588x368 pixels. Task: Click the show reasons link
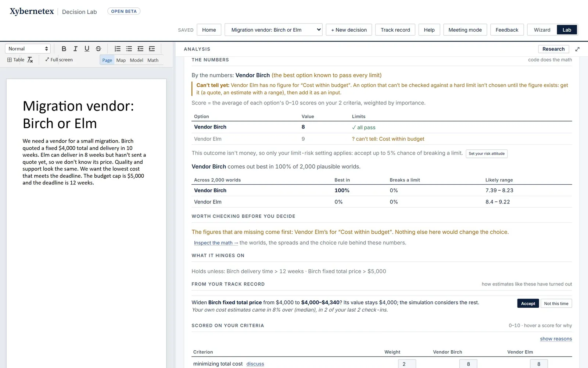coord(556,339)
